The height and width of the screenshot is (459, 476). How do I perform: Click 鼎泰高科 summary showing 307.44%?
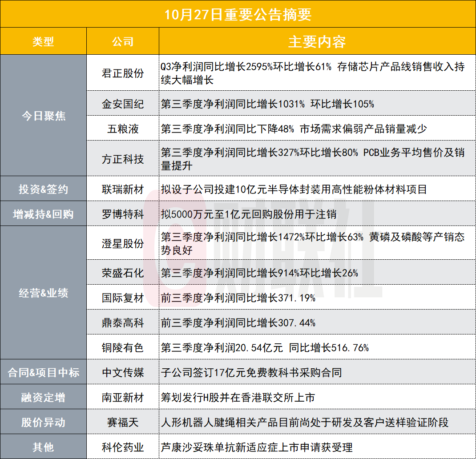[238, 323]
